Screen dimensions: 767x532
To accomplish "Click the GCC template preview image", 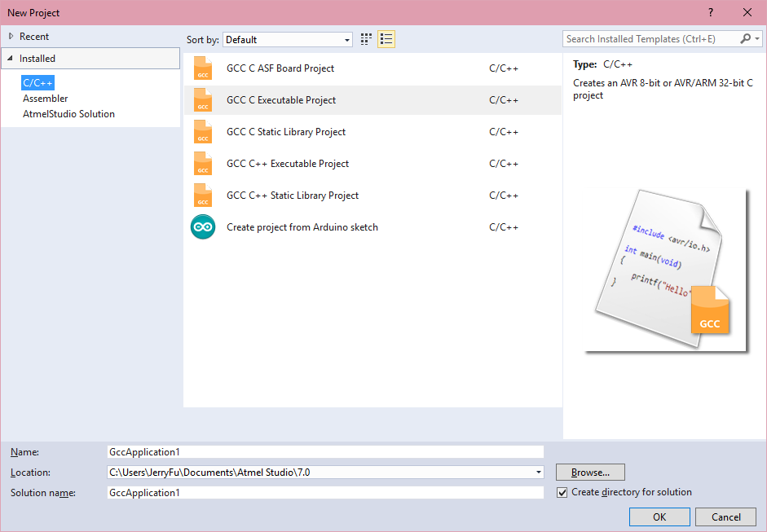I will (x=668, y=271).
